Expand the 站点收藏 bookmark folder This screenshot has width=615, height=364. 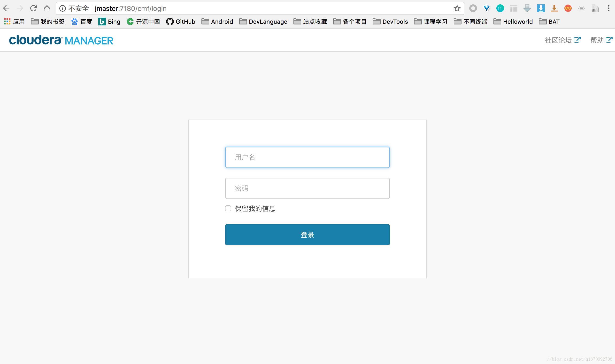310,22
